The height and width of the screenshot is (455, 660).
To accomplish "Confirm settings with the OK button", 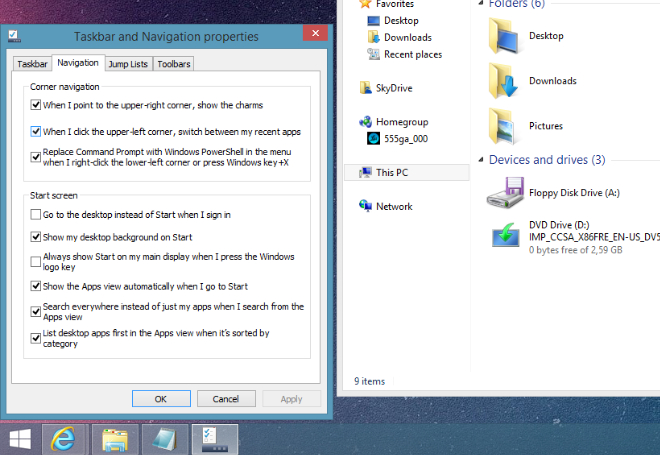I will (x=161, y=399).
